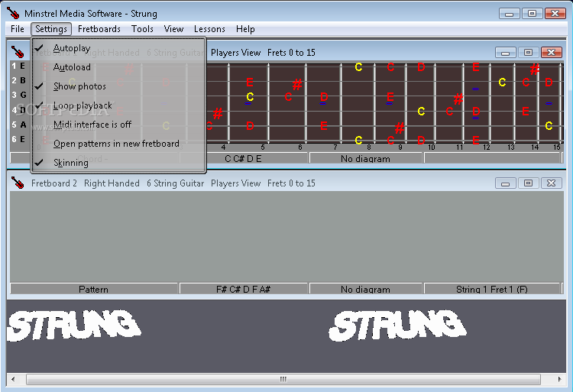
Task: Toggle Show photos in Settings menu
Action: click(118, 86)
